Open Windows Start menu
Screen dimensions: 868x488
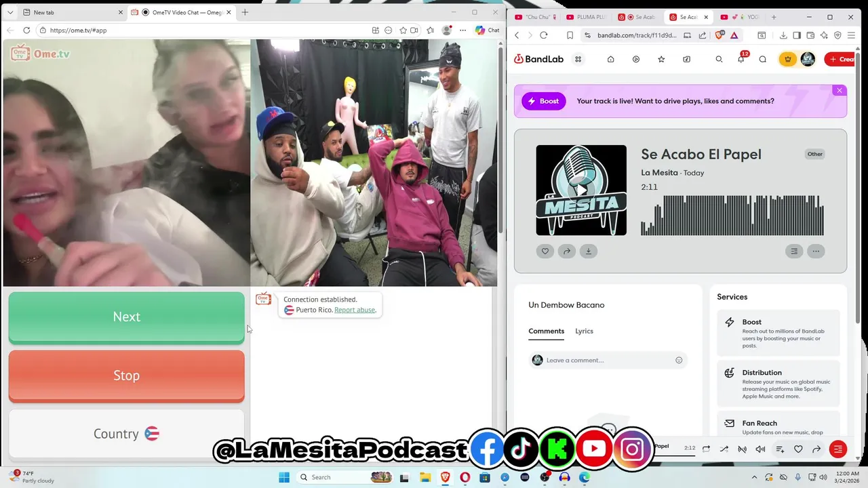[284, 477]
